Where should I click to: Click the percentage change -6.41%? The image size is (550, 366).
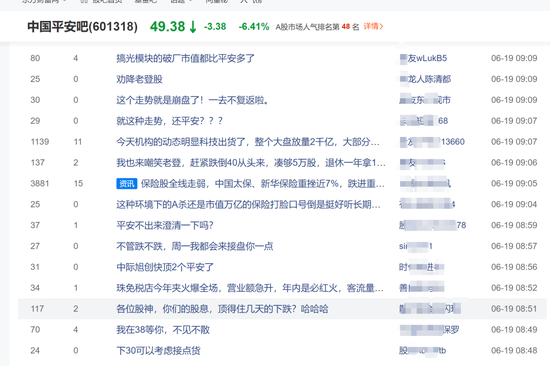point(254,27)
